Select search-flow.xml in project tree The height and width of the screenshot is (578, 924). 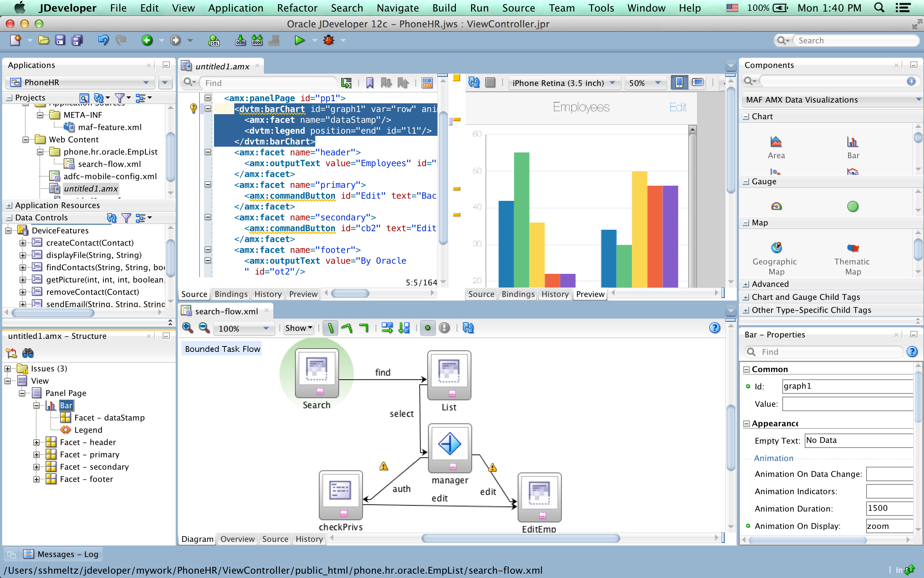109,164
